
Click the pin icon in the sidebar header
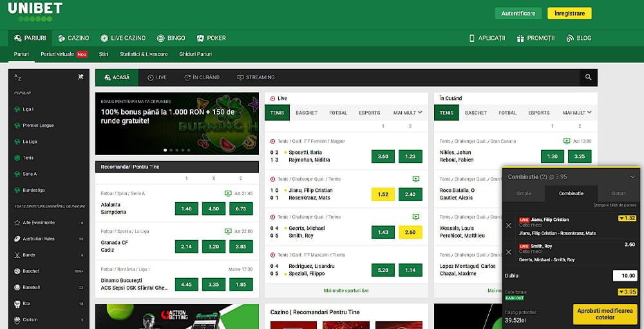point(81,77)
